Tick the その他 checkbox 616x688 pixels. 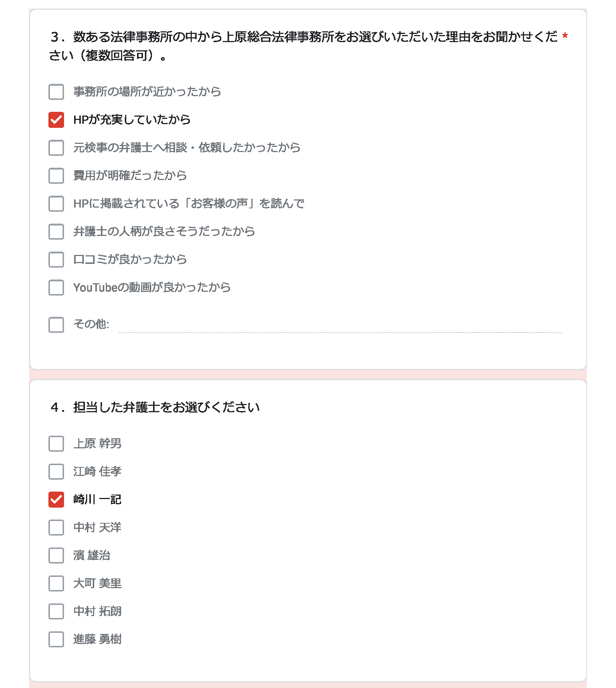(56, 325)
